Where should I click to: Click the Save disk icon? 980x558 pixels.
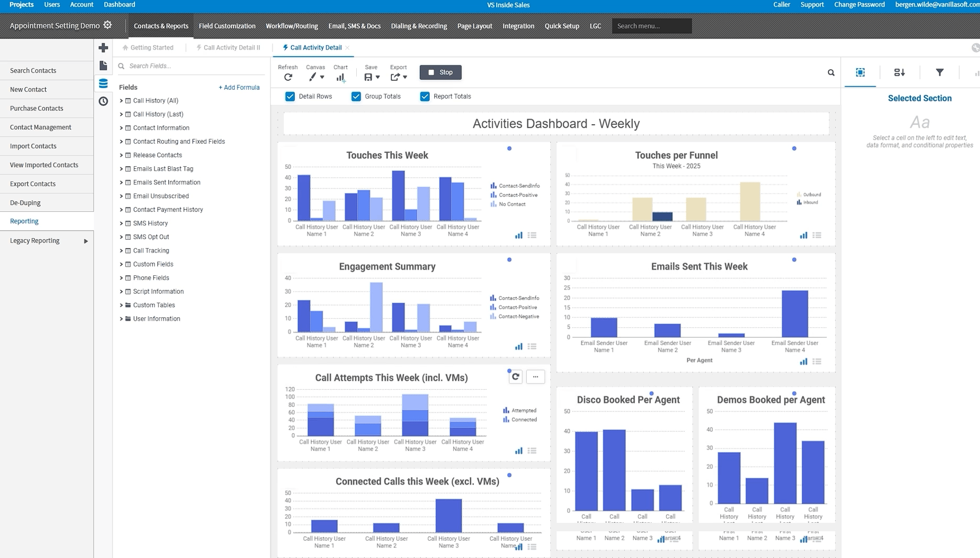pyautogui.click(x=368, y=77)
